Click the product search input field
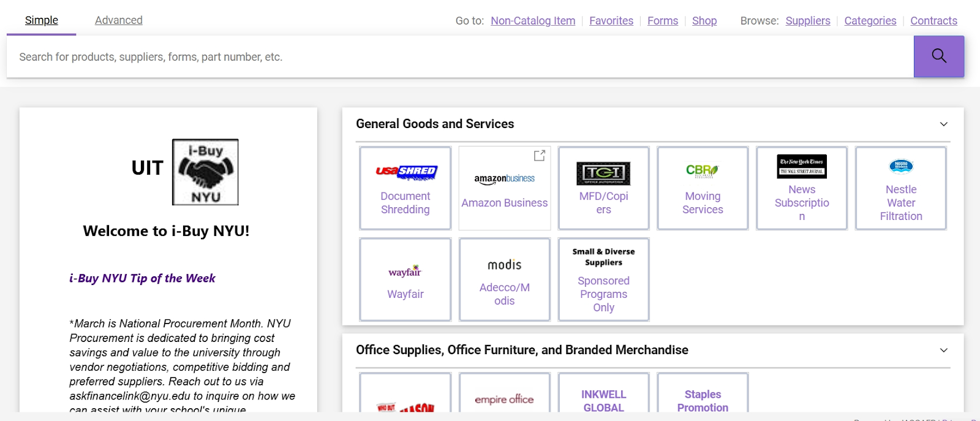 click(459, 57)
